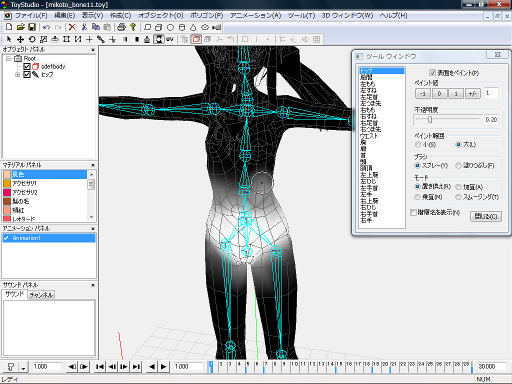Viewport: 512px width, 384px height.
Task: Click the red X delete icon
Action: click(72, 27)
